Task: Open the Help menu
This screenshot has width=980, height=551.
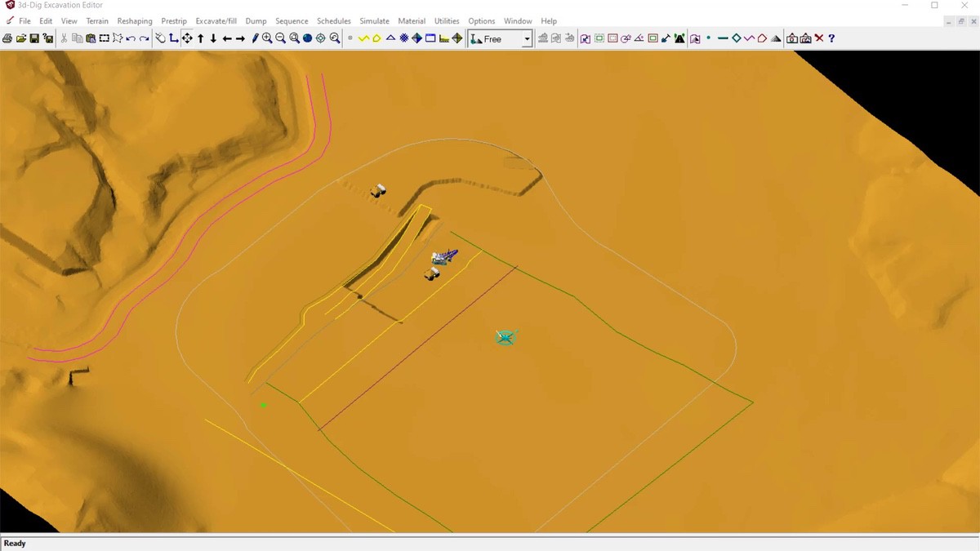Action: tap(549, 21)
